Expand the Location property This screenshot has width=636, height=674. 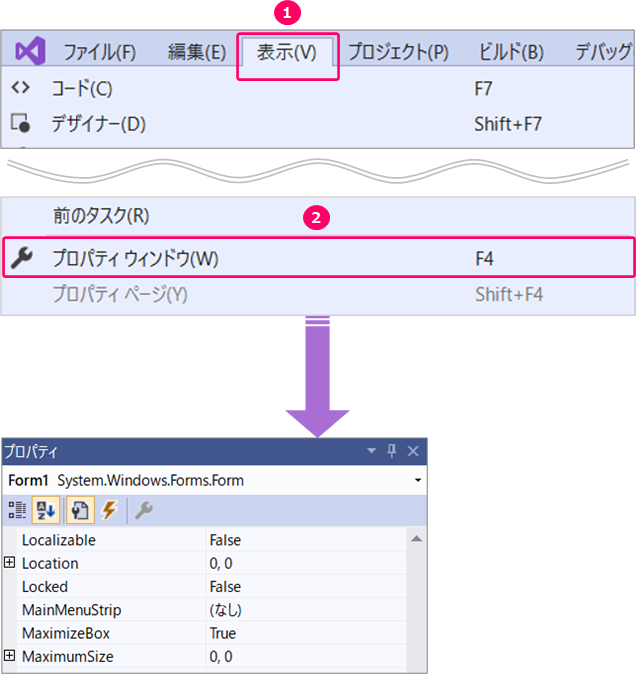point(9,562)
